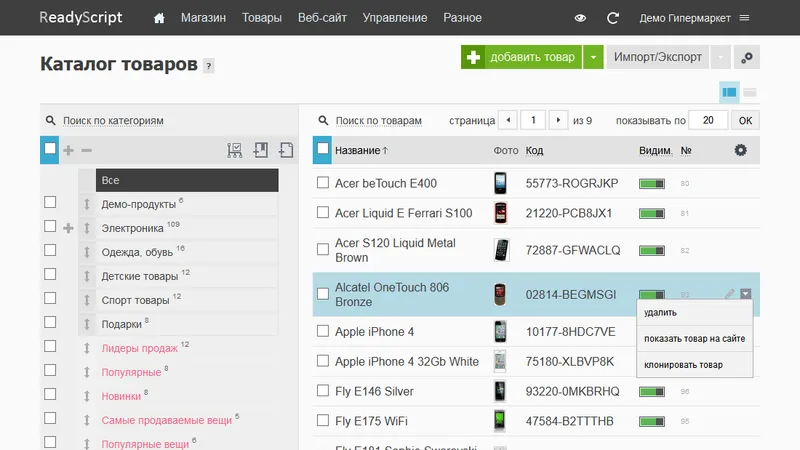Image resolution: width=800 pixels, height=450 pixels.
Task: Switch to the two-column category view icon
Action: (729, 92)
